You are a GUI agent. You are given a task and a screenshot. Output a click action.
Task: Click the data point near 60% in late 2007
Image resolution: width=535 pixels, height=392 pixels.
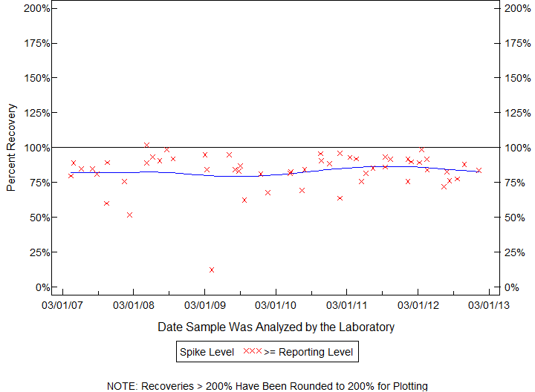coord(106,203)
